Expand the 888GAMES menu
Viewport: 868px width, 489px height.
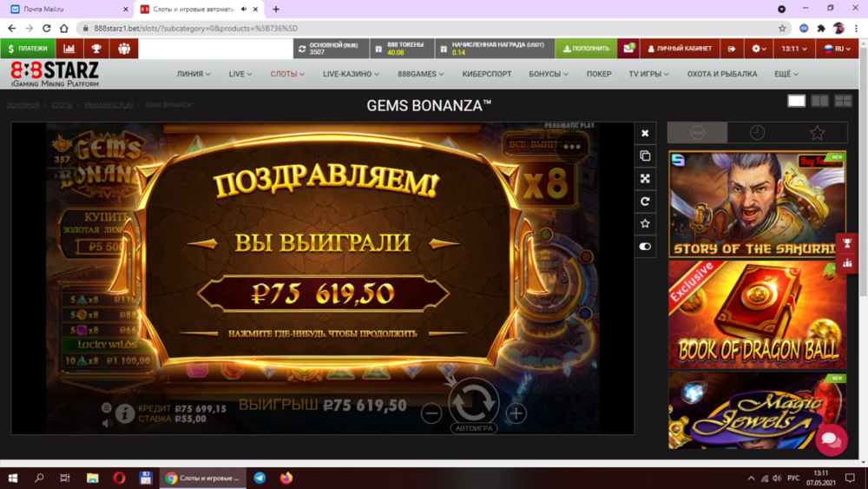(x=421, y=74)
